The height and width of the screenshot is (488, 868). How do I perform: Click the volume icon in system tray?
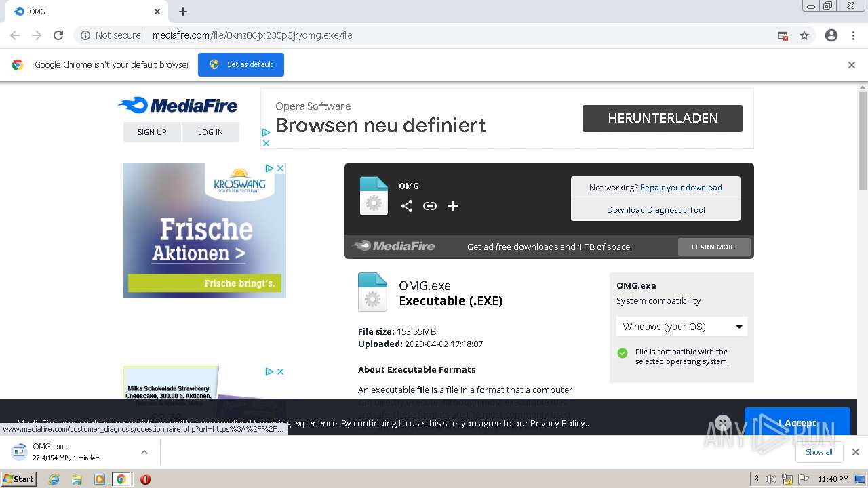771,479
